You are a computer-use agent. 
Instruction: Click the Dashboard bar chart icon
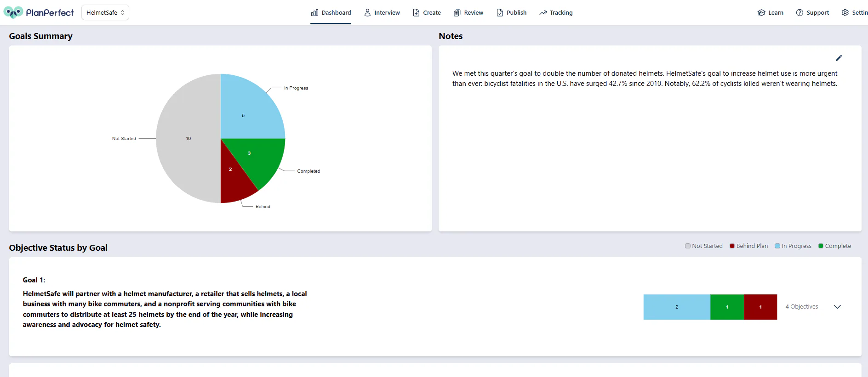[x=314, y=13]
